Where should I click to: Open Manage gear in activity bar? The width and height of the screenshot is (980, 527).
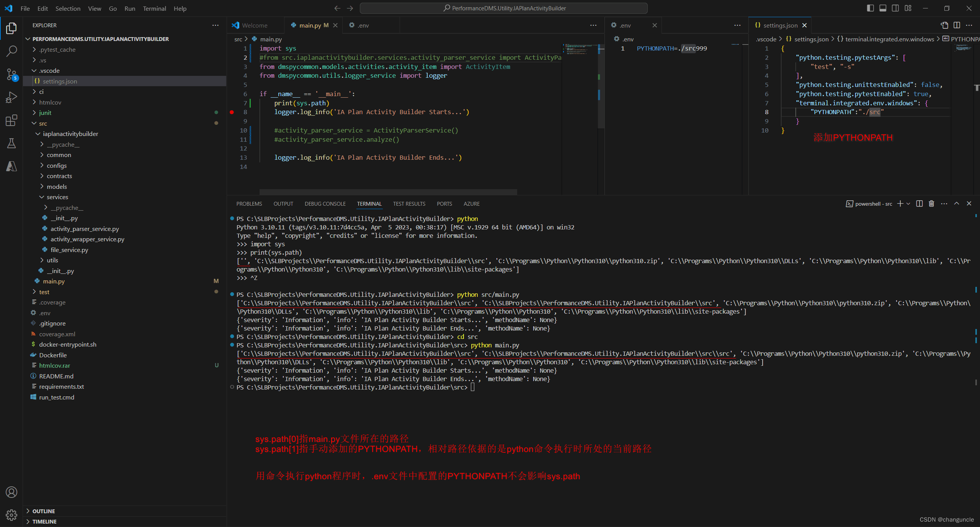pos(11,515)
